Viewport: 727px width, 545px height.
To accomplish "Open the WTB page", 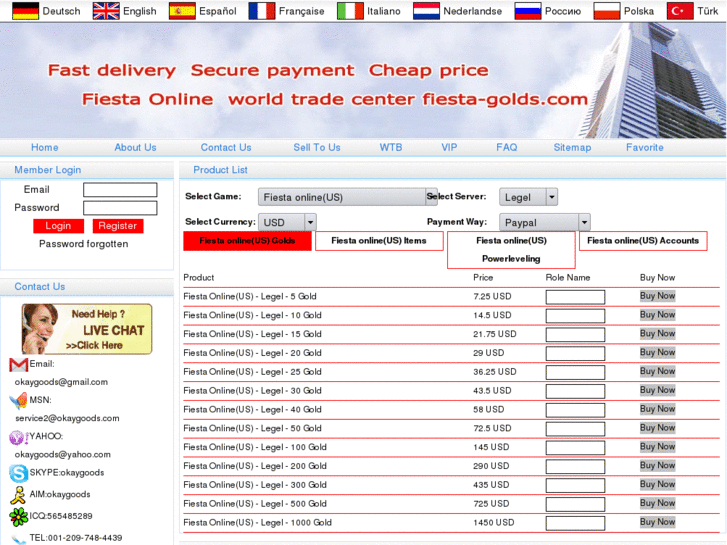I will click(391, 147).
